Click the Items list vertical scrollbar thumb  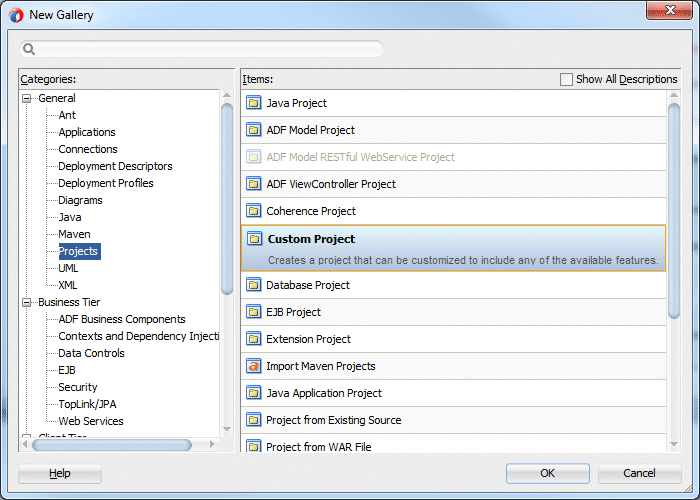click(674, 211)
